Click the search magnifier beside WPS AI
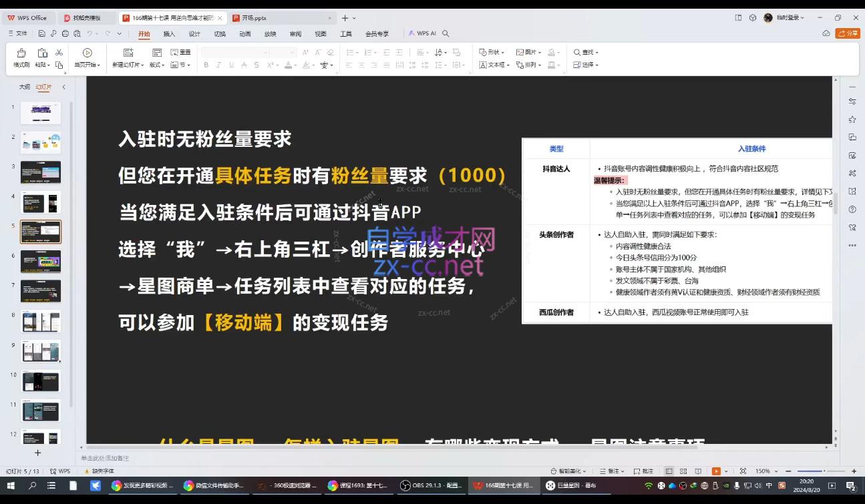This screenshot has height=504, width=865. coord(446,33)
